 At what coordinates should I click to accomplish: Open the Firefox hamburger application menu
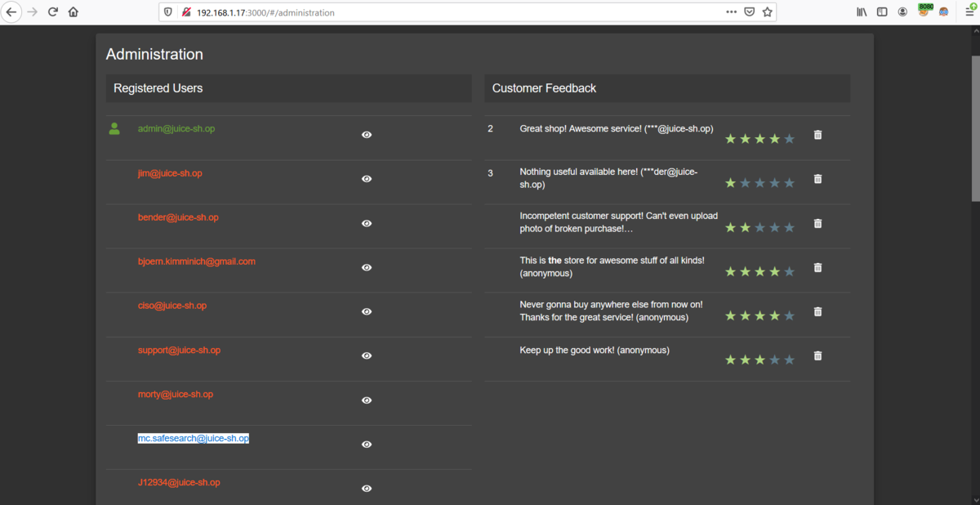969,12
